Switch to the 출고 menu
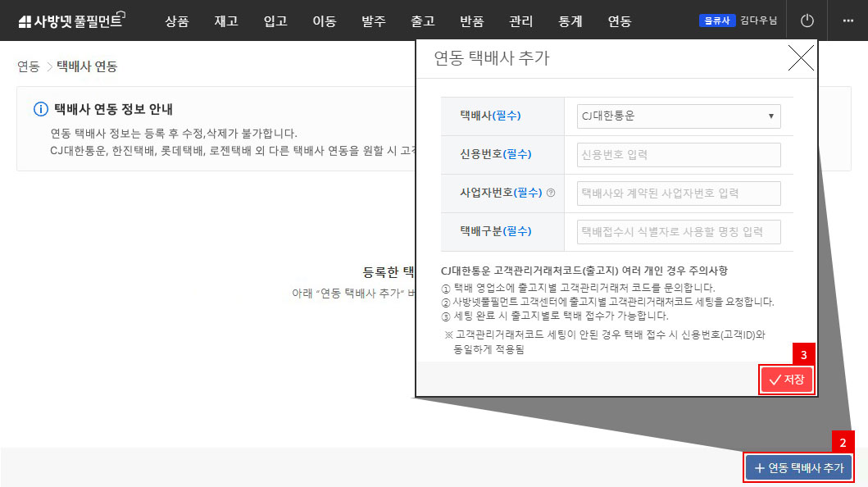868x487 pixels. pyautogui.click(x=423, y=21)
